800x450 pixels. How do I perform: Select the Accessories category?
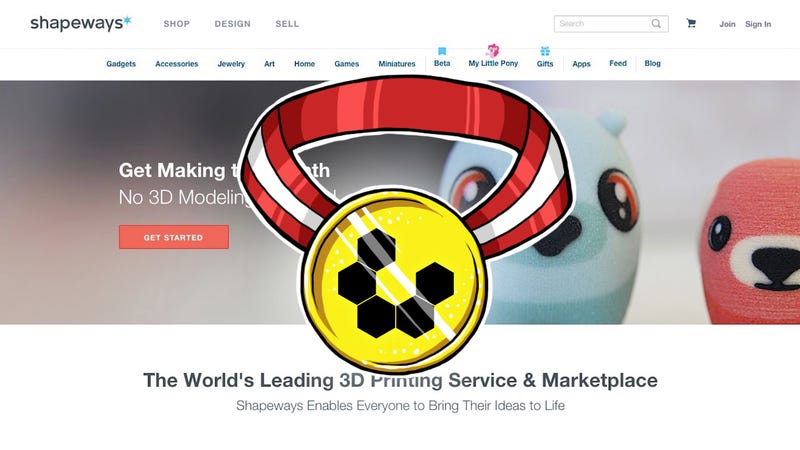pyautogui.click(x=177, y=64)
